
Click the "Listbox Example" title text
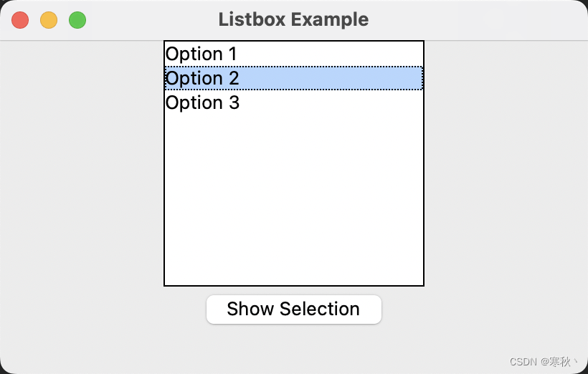(x=293, y=19)
